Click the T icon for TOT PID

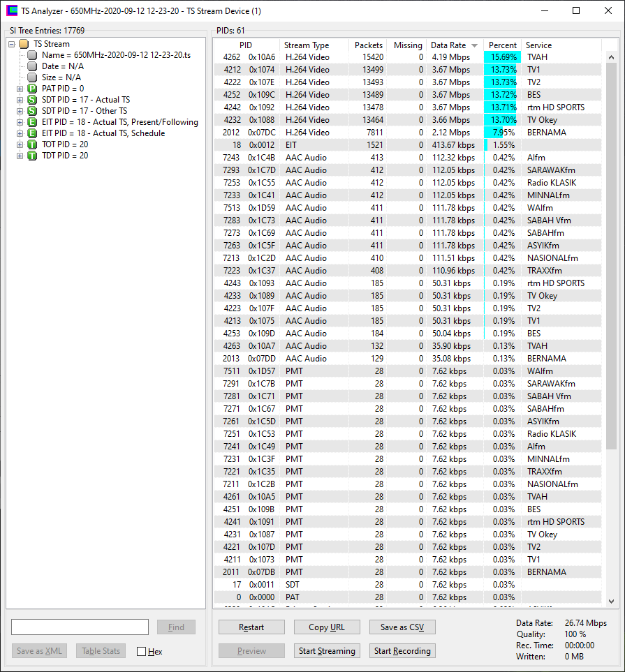[32, 144]
